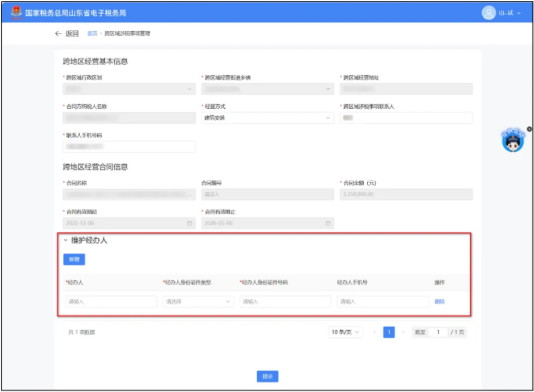Go to previous page with pagination arrow

coord(374,332)
